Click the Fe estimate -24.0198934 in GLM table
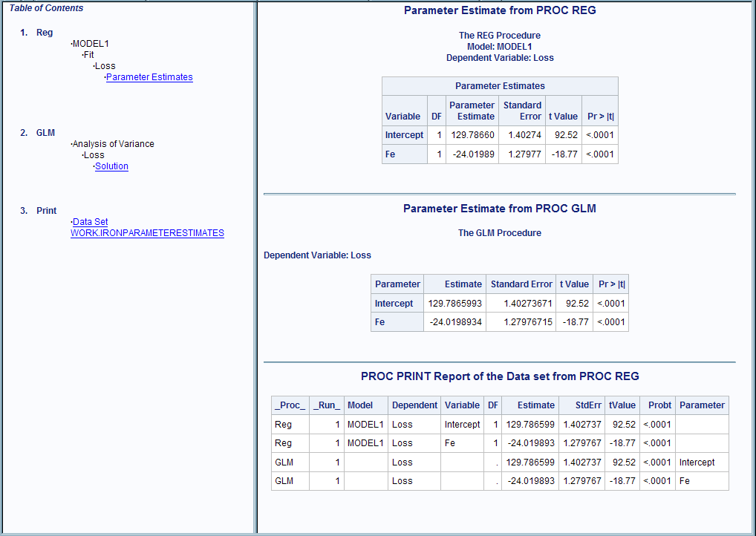 tap(455, 322)
